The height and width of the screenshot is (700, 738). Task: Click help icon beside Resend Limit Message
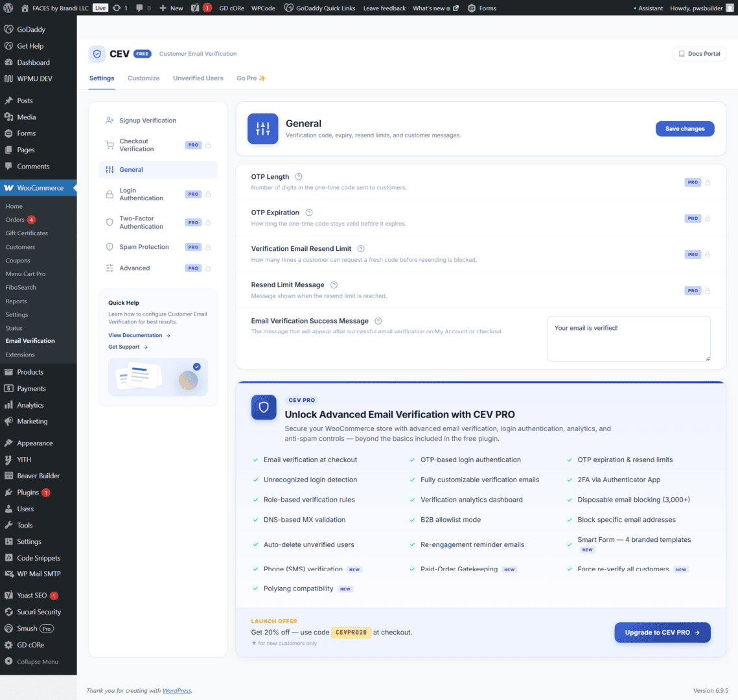coord(334,285)
